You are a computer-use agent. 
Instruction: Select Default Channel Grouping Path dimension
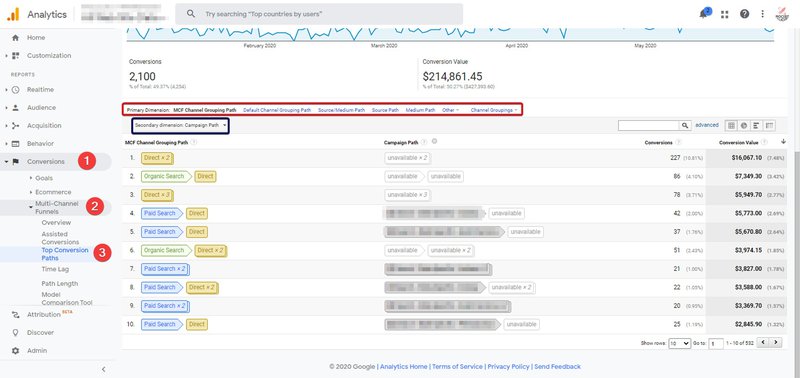click(x=277, y=110)
